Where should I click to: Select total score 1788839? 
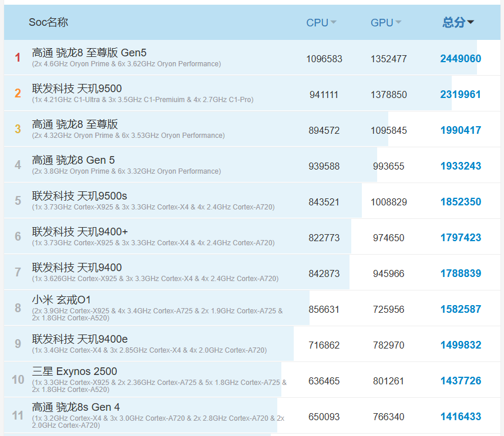tap(461, 273)
